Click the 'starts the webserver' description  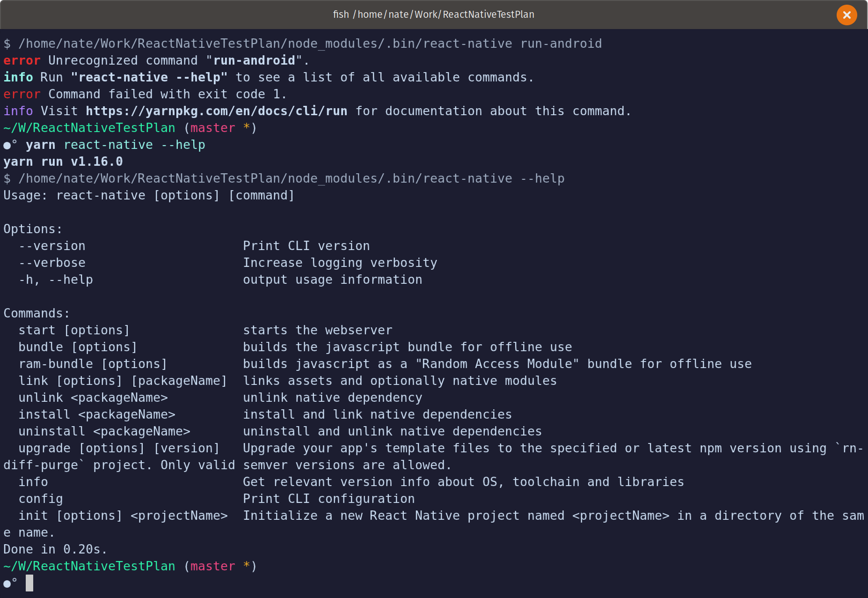(318, 330)
